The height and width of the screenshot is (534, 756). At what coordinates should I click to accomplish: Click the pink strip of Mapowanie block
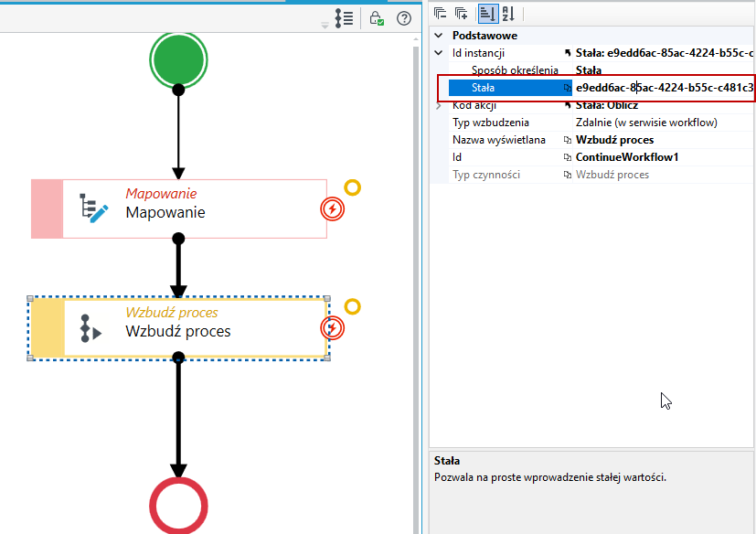48,208
